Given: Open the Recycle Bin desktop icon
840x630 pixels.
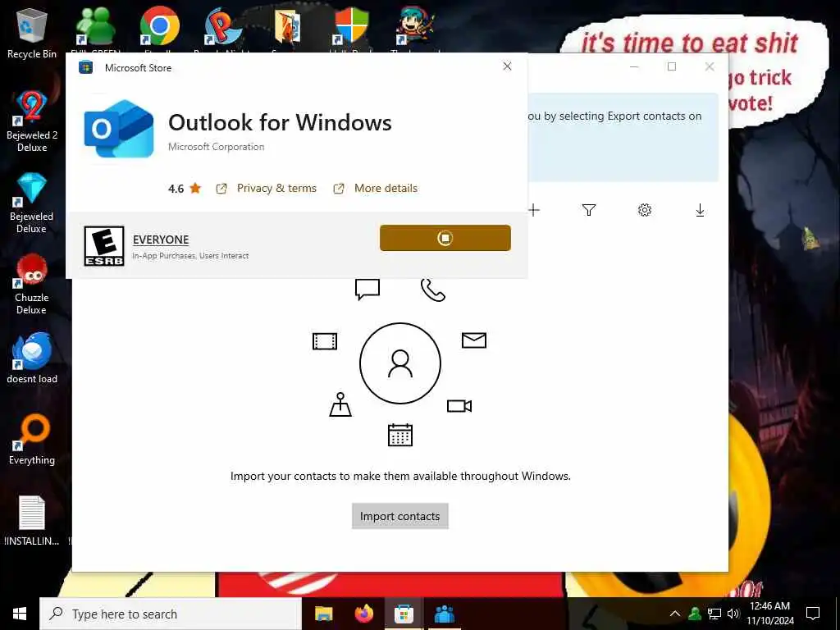Looking at the screenshot, I should pos(32,33).
